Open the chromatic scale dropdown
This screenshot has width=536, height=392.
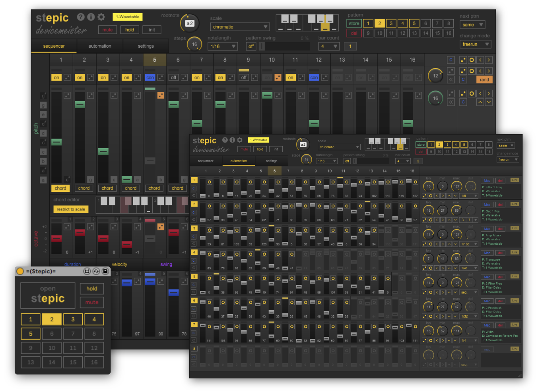[240, 27]
